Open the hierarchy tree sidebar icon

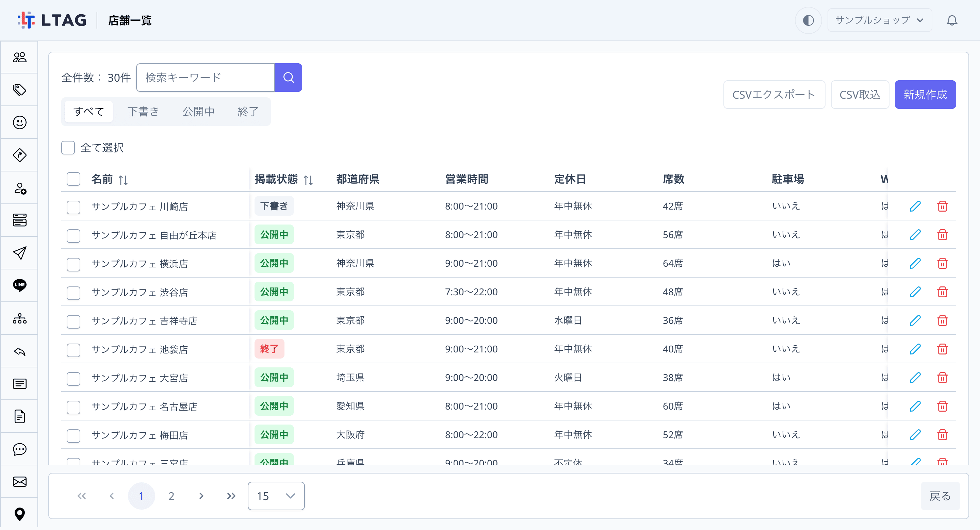point(19,318)
